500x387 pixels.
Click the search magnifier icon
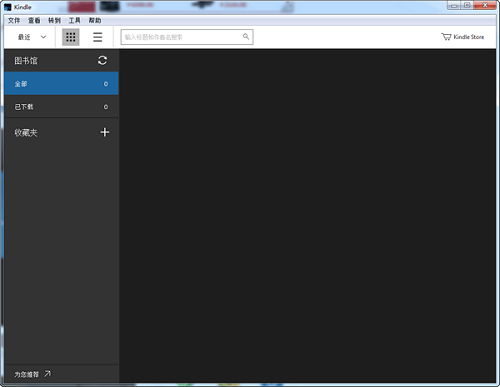[x=246, y=36]
